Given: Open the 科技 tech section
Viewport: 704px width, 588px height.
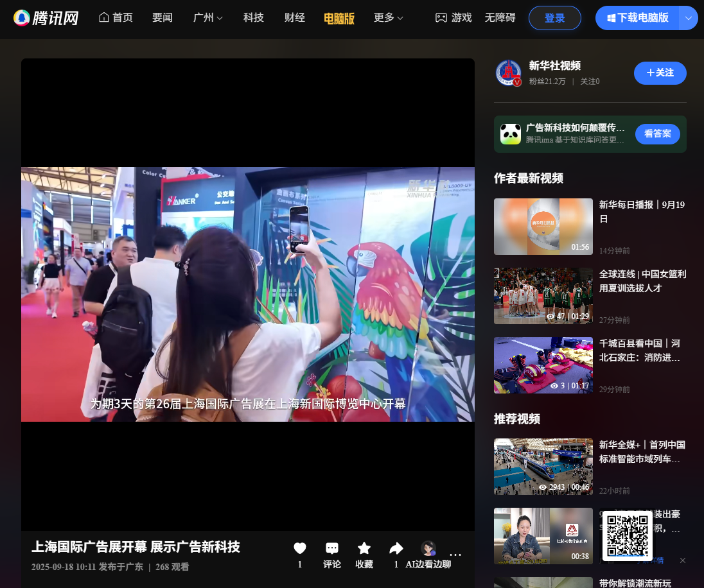Looking at the screenshot, I should tap(253, 17).
